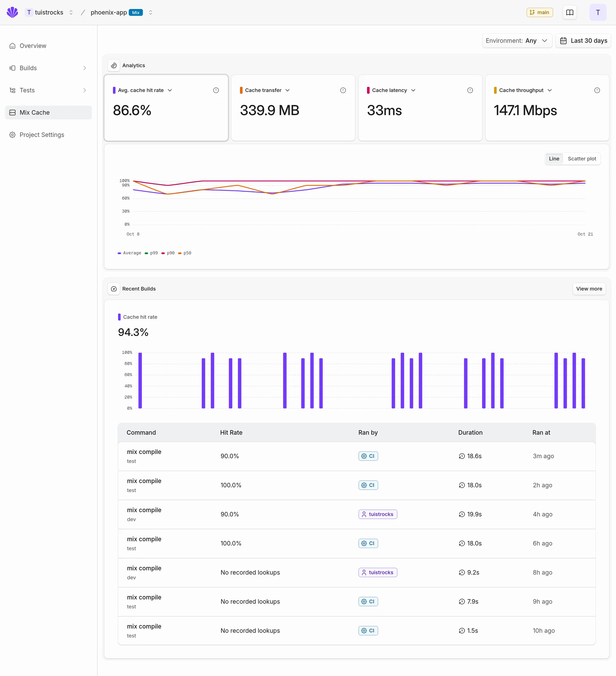Click info icon on Cache latency card

(x=470, y=90)
